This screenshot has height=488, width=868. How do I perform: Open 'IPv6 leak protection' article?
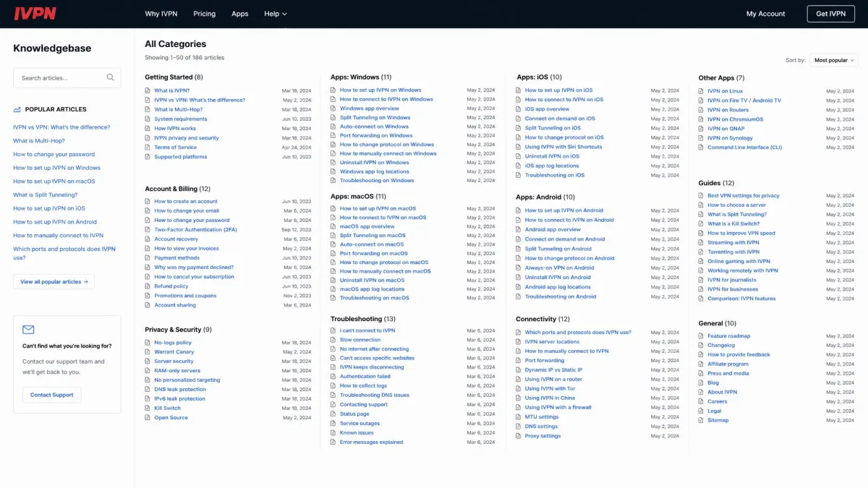pos(180,399)
